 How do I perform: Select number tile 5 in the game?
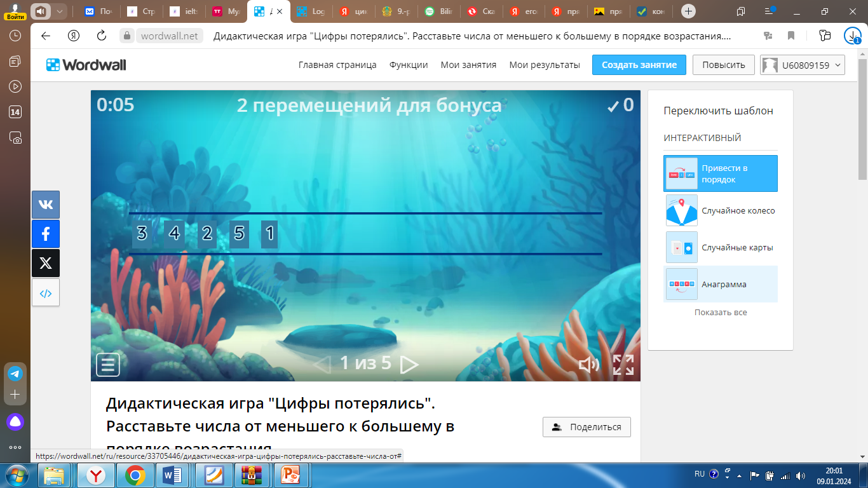coord(239,234)
